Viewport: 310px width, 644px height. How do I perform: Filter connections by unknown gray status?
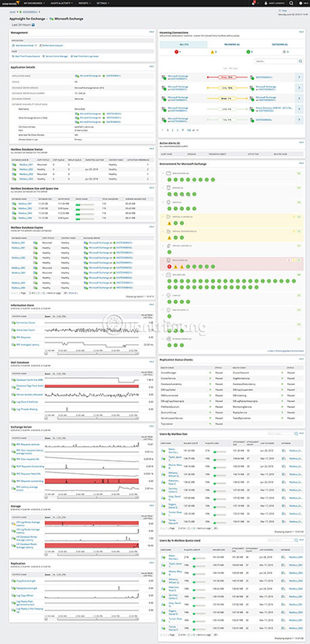tap(286, 52)
